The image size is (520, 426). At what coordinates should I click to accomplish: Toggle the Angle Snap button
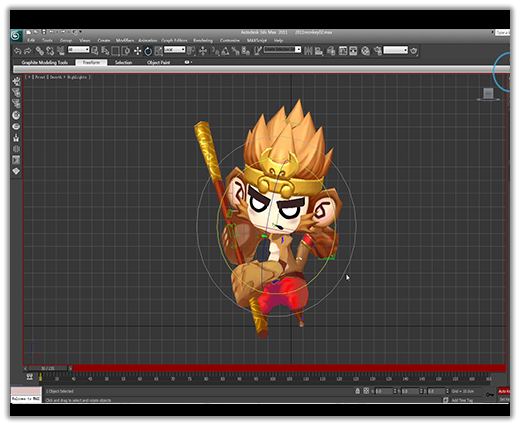(225, 51)
